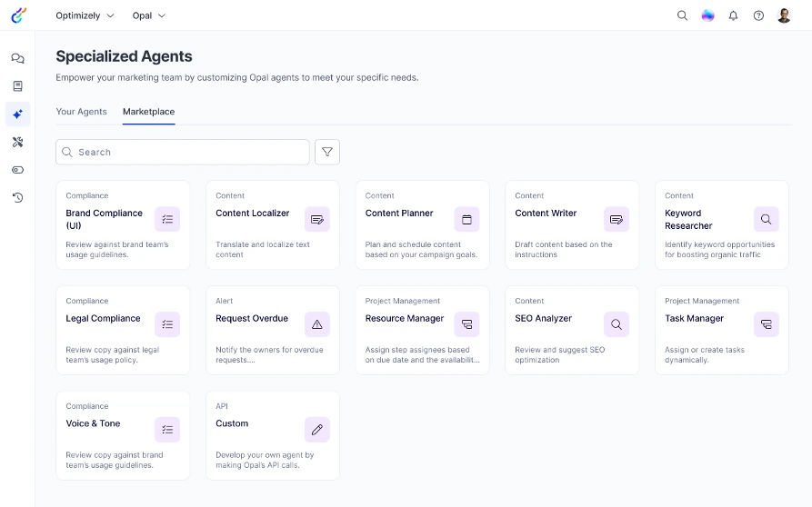Click the toggle-shaped sidebar icon
Viewport: 812px width, 507px height.
[17, 170]
